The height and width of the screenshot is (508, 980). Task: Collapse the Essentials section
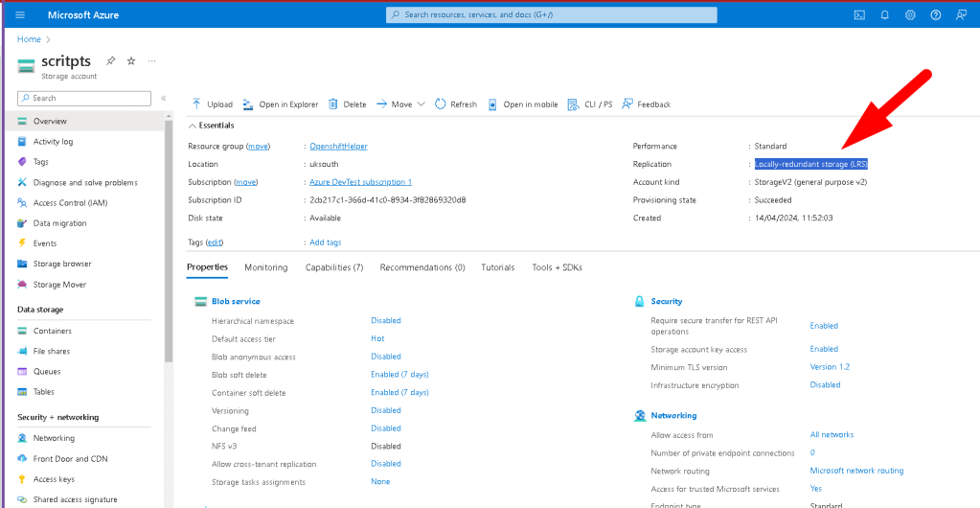point(212,126)
